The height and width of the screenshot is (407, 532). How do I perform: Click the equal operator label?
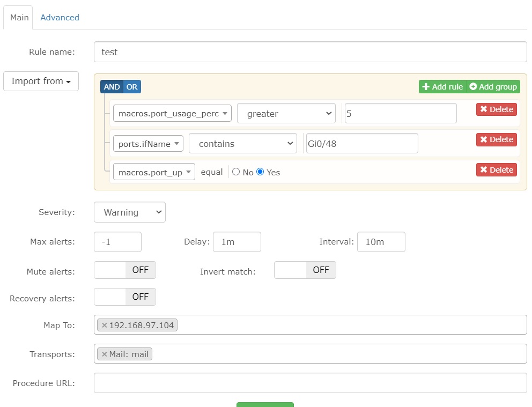point(212,172)
